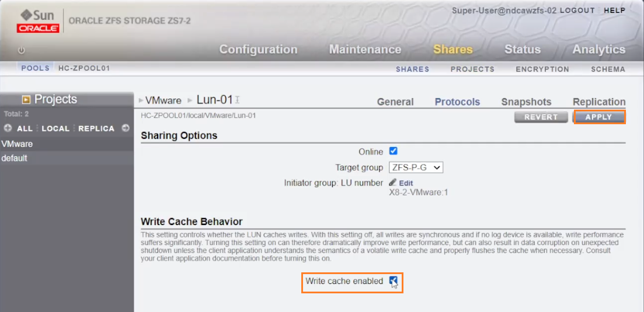Switch to the SHARES sub-tab
The height and width of the screenshot is (312, 644).
tap(413, 69)
